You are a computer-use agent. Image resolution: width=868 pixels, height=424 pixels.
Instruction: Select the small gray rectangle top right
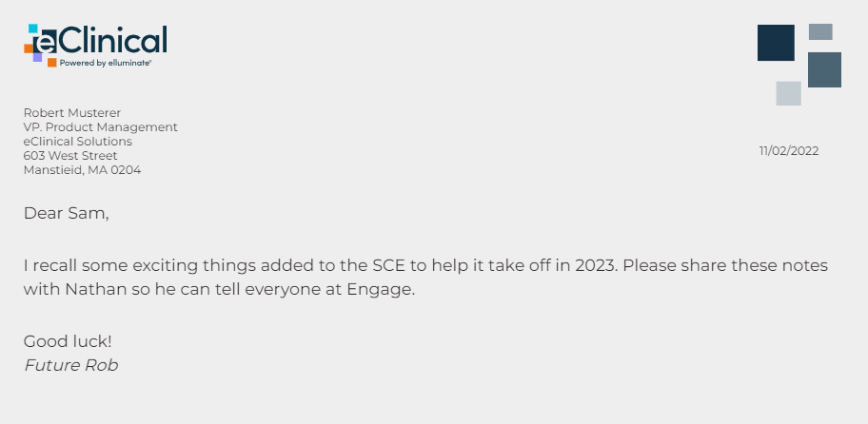pyautogui.click(x=820, y=31)
